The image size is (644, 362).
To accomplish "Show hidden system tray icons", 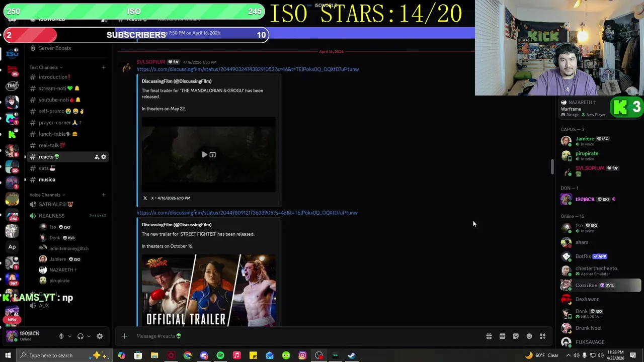I will coord(569,355).
